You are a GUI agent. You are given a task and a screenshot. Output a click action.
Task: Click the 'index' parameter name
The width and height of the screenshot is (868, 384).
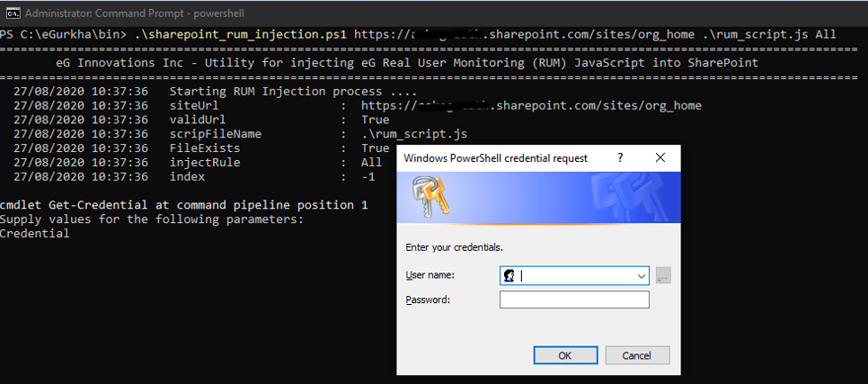[187, 177]
